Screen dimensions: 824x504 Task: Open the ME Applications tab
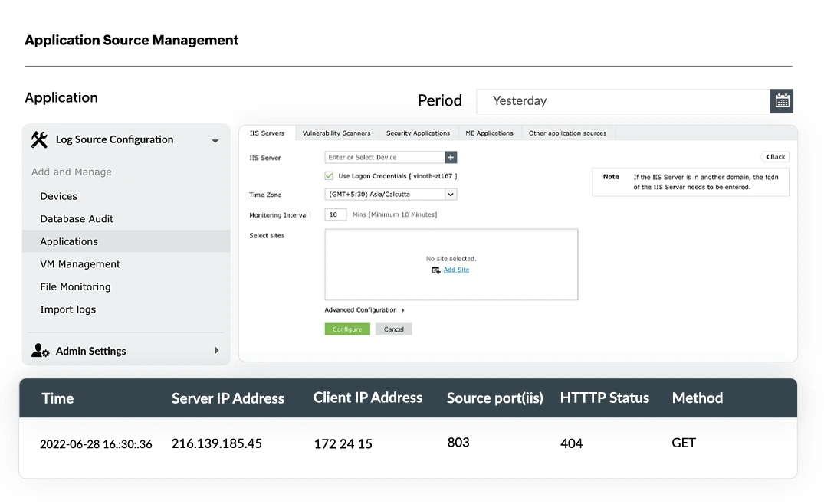489,132
